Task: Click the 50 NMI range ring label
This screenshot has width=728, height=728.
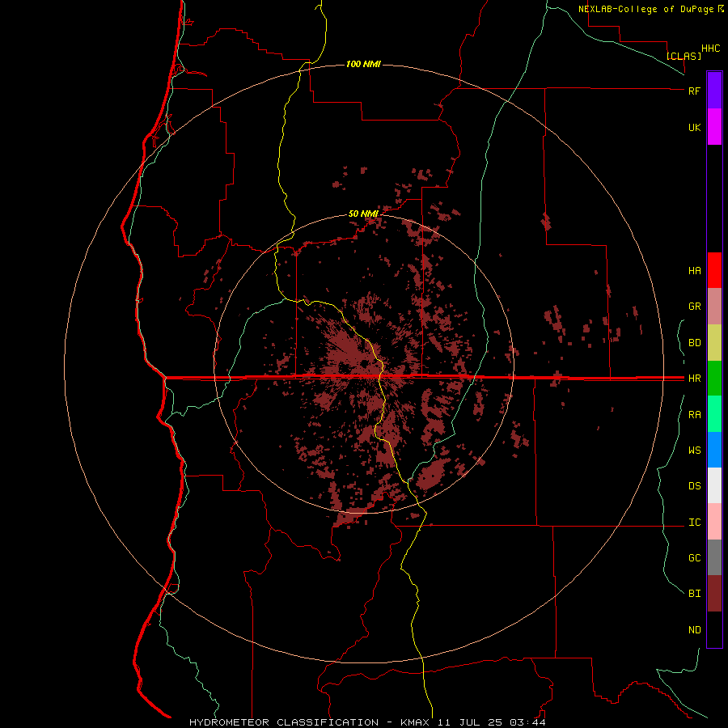Action: tap(363, 214)
